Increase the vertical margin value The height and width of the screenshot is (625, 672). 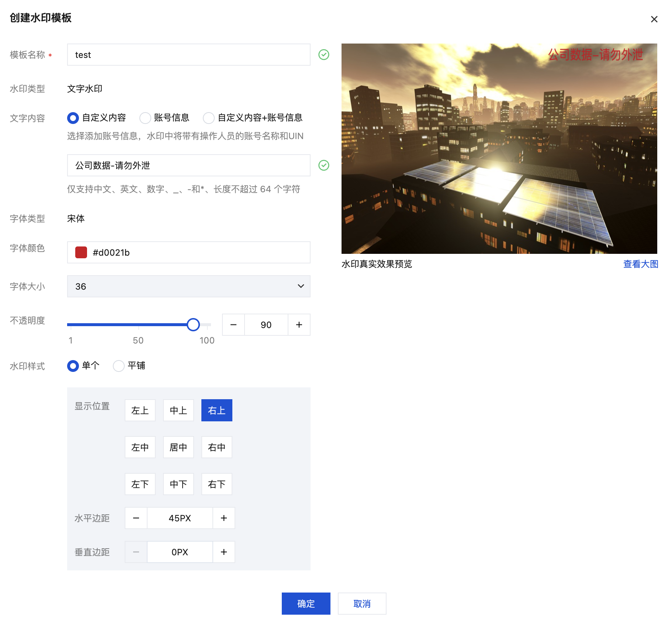224,552
